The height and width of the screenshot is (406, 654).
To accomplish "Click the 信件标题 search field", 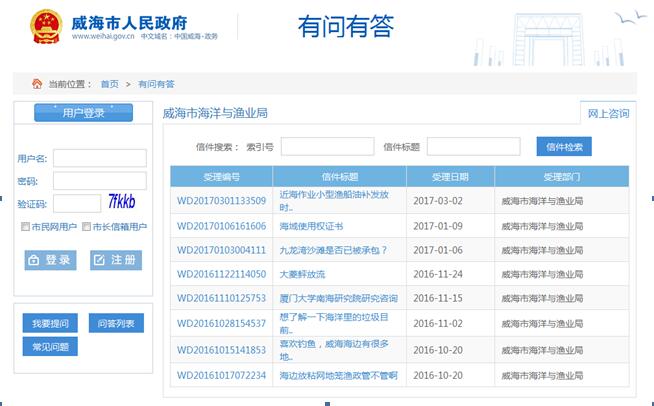I will pyautogui.click(x=473, y=147).
